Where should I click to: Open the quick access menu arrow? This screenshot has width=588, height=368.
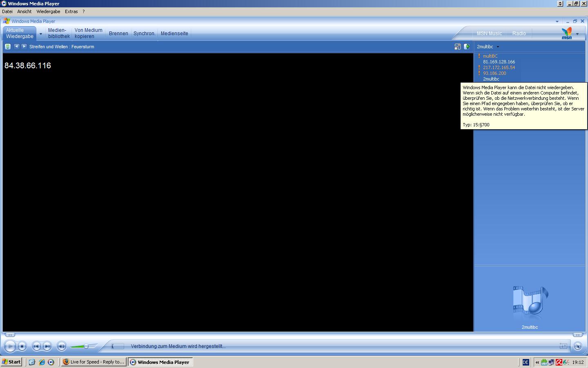point(557,21)
